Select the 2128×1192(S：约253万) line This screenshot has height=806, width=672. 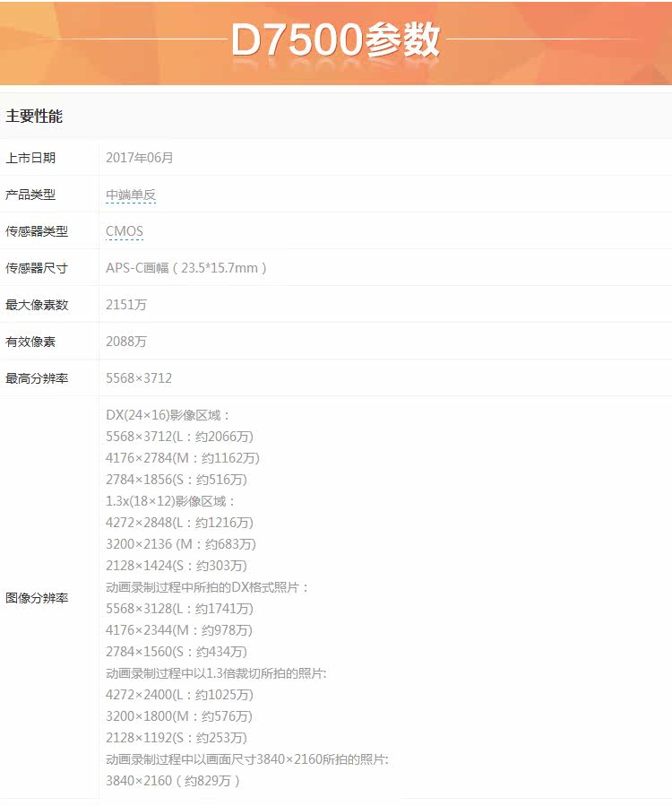(x=177, y=738)
